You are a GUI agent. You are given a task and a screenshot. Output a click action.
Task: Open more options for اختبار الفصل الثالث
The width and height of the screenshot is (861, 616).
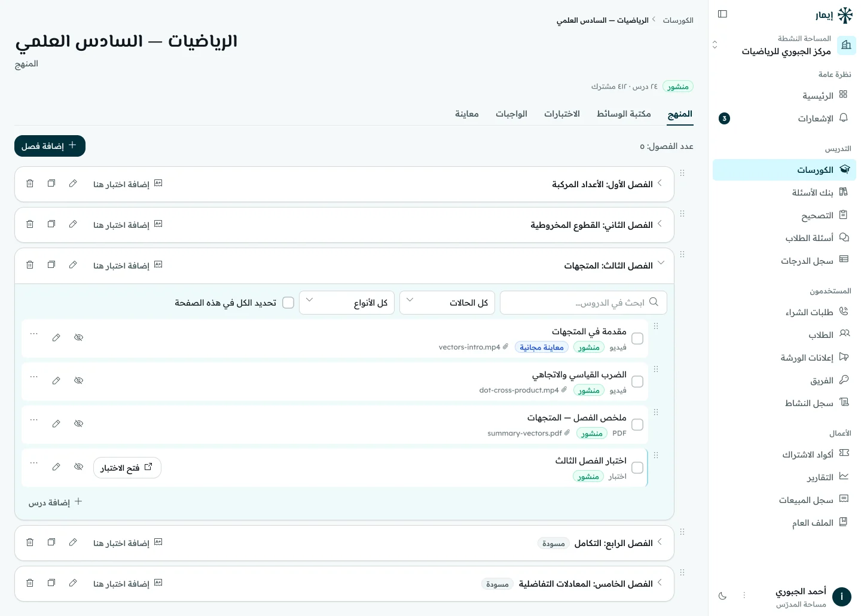coord(34,463)
